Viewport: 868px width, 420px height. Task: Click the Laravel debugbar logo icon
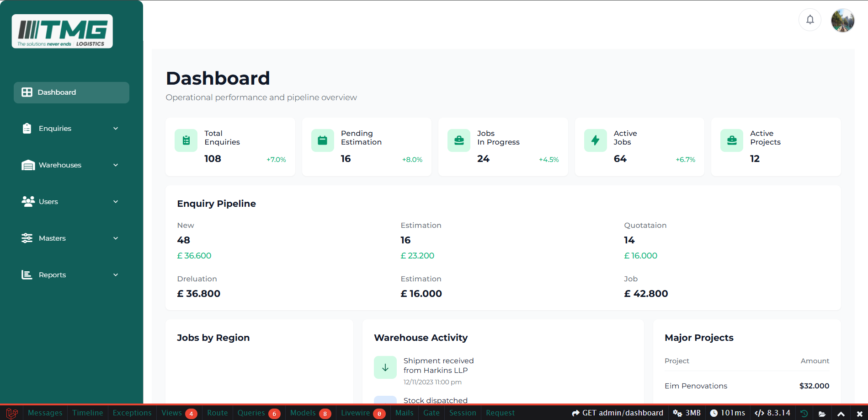(x=12, y=413)
